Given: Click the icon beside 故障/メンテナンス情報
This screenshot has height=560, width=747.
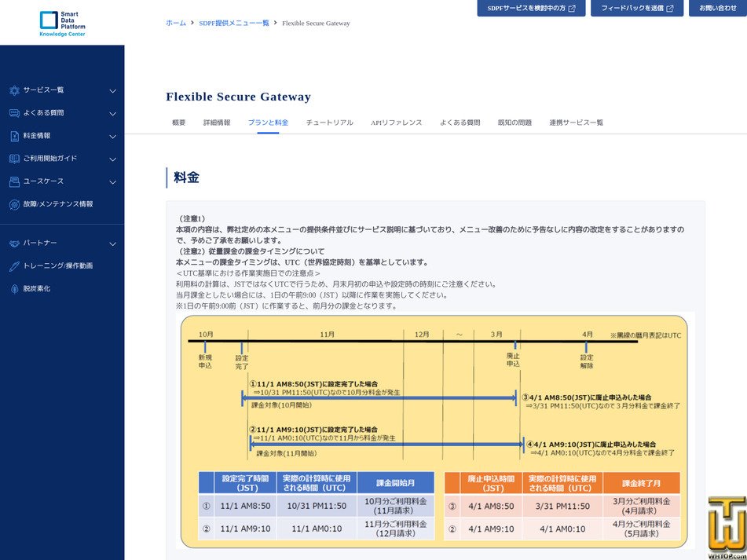Looking at the screenshot, I should (14, 205).
